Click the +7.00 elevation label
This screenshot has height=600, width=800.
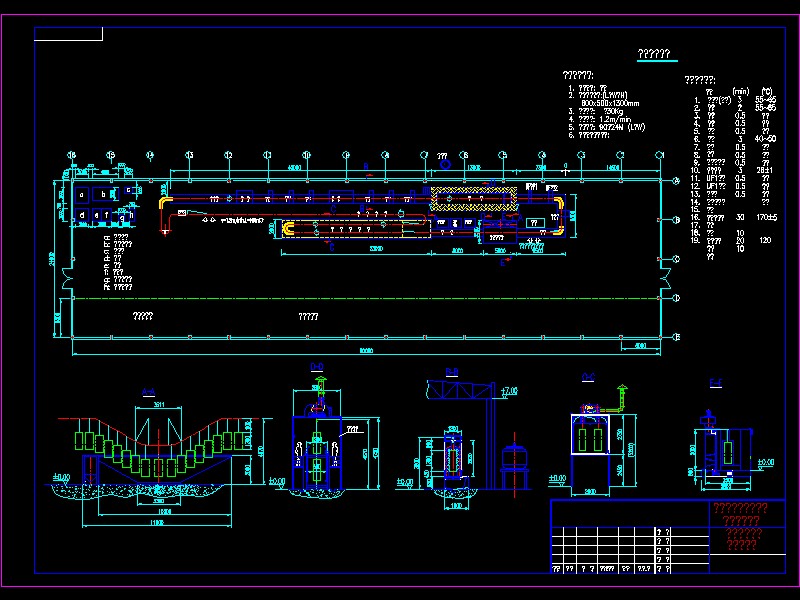click(509, 390)
